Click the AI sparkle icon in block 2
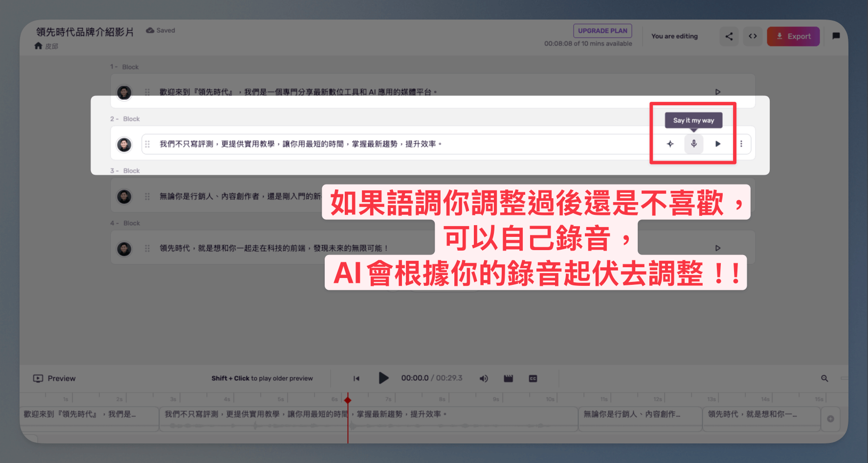868x463 pixels. pos(670,144)
